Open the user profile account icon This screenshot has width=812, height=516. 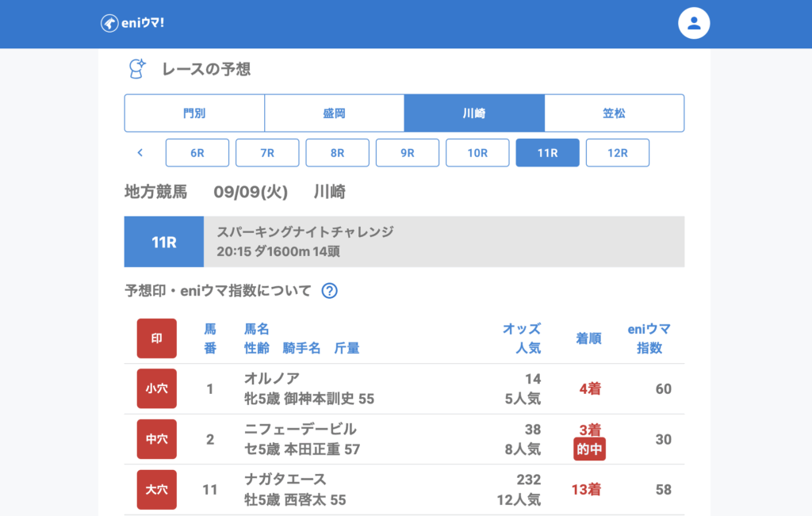click(x=694, y=23)
